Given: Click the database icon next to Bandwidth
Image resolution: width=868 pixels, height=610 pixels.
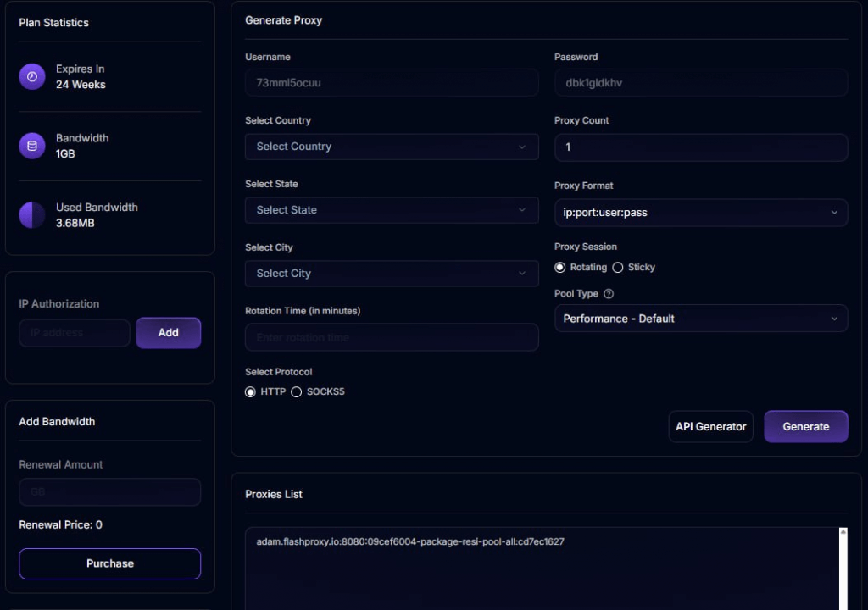Looking at the screenshot, I should point(32,146).
